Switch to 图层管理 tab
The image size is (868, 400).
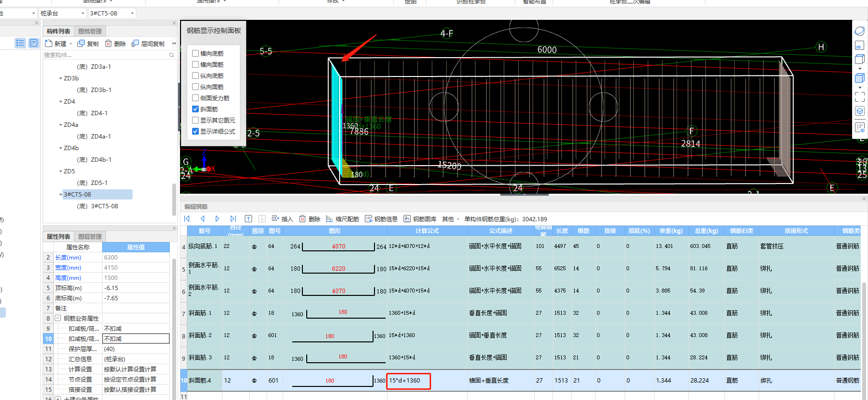coord(90,236)
